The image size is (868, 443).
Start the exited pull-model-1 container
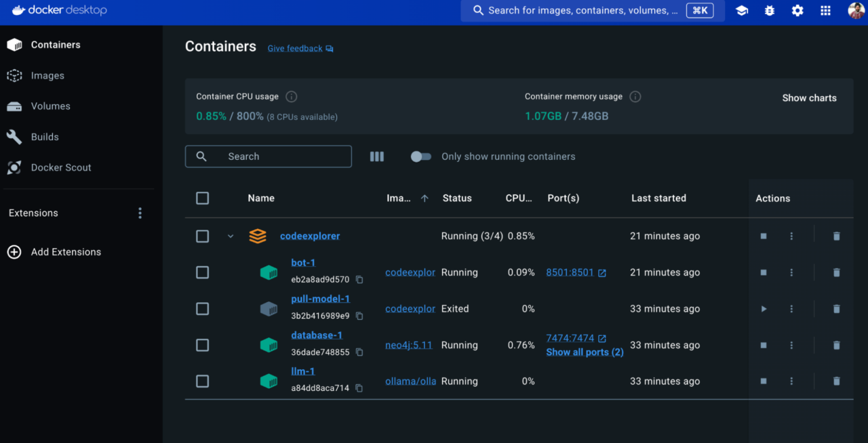764,308
